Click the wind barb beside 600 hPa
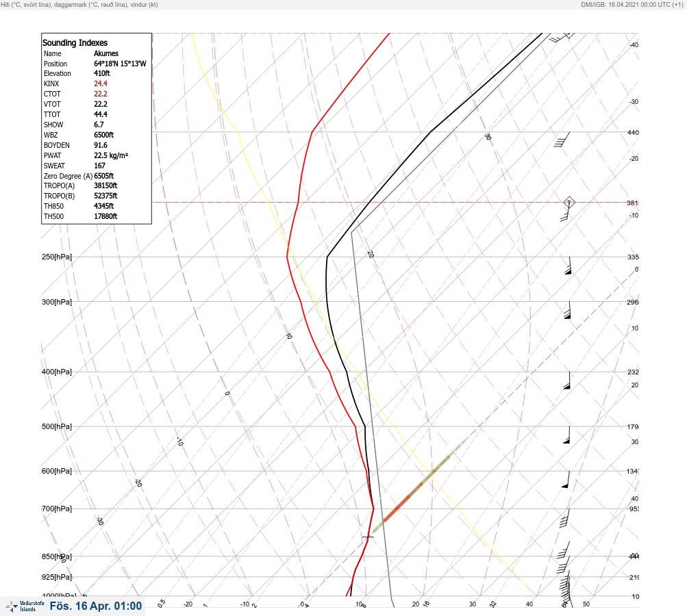687x616 pixels. (566, 479)
